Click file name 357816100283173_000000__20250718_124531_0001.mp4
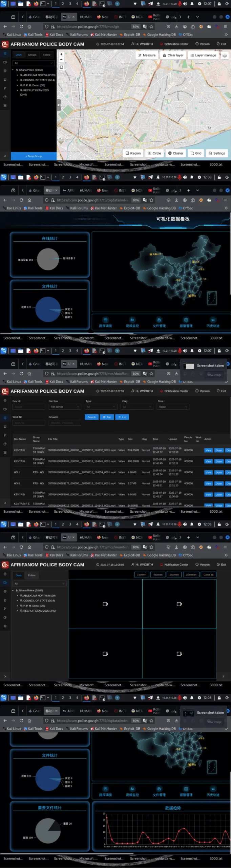 coord(82,484)
